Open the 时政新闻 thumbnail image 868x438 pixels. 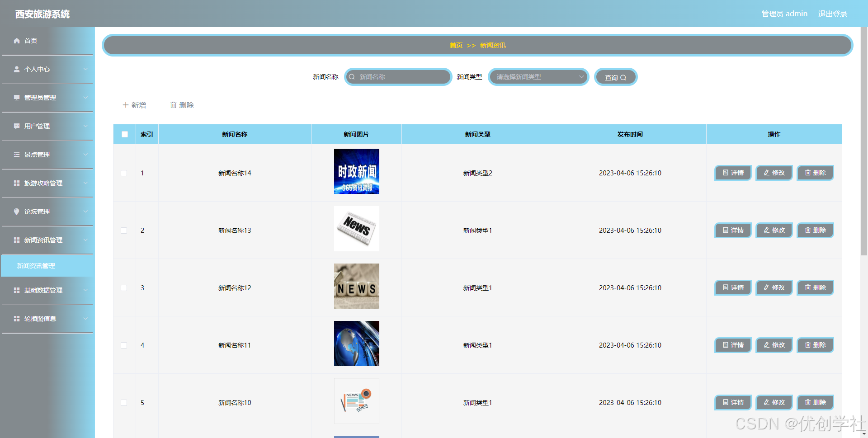click(357, 171)
